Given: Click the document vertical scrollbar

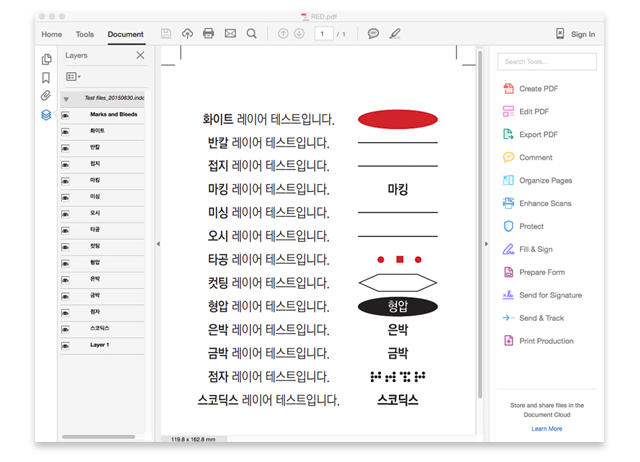Looking at the screenshot, I should (480, 224).
